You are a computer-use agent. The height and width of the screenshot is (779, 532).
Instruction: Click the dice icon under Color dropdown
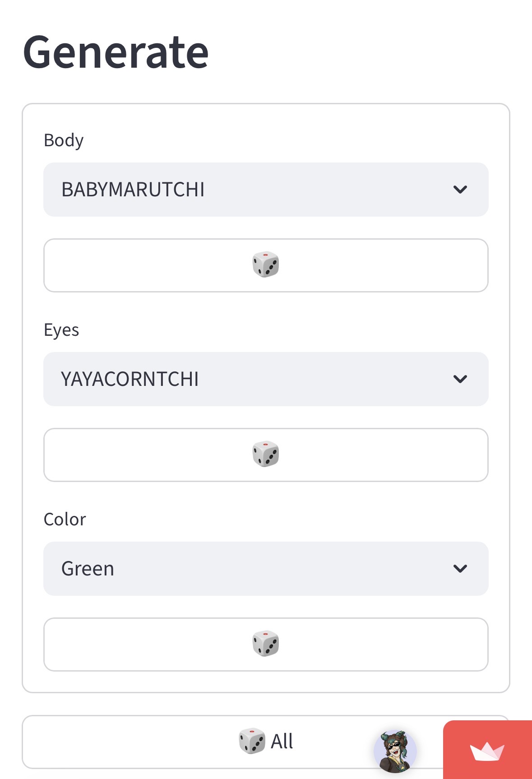[x=266, y=644]
